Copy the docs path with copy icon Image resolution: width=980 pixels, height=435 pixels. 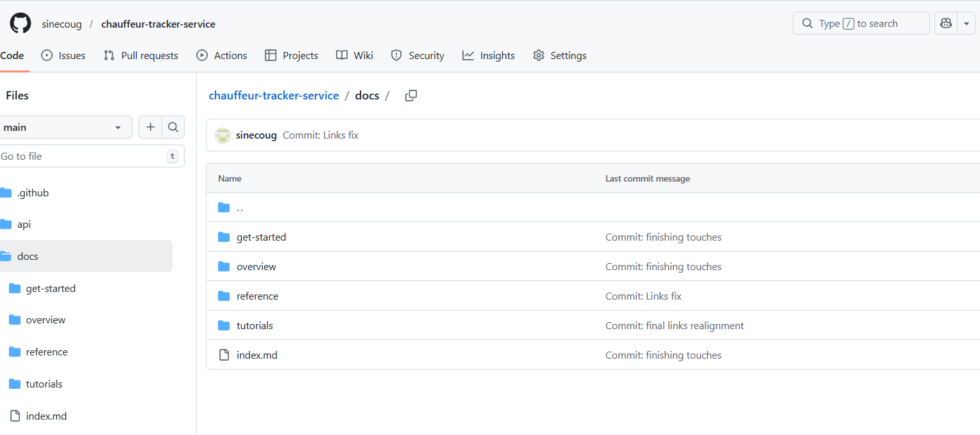click(411, 96)
